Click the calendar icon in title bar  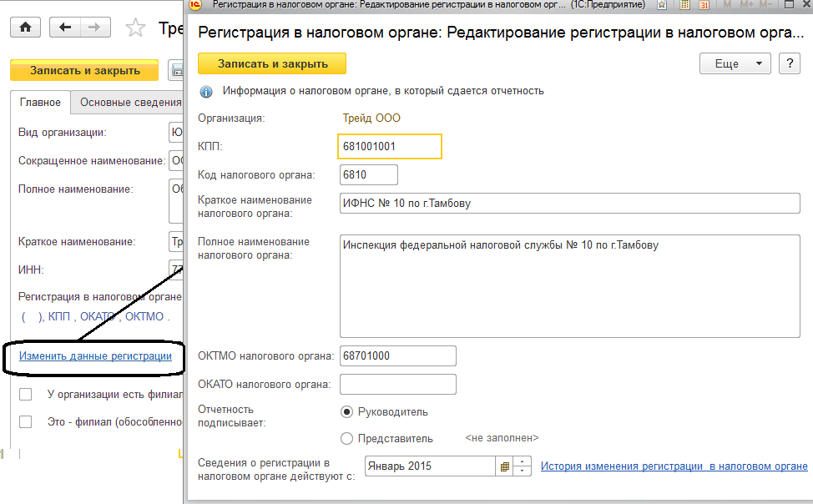click(704, 5)
